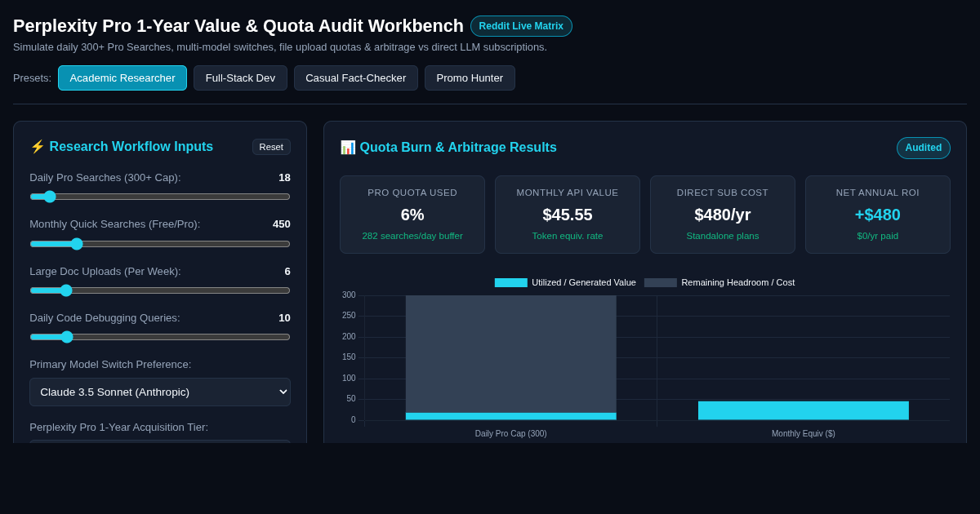The height and width of the screenshot is (514, 980).
Task: Toggle the Utilized / Generated Value legend swatch
Action: [510, 282]
